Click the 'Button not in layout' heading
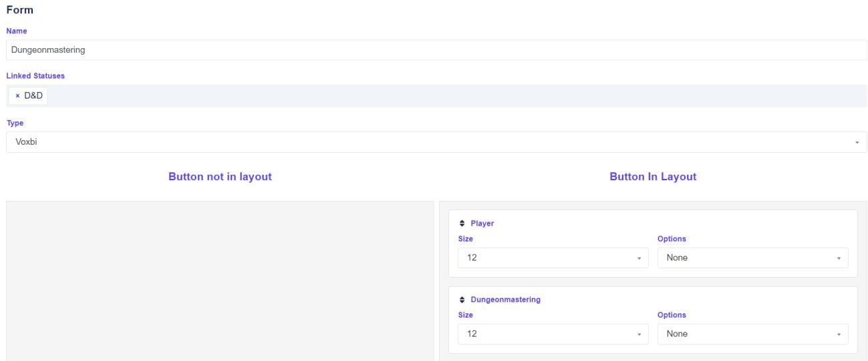This screenshot has width=868, height=361. point(220,177)
